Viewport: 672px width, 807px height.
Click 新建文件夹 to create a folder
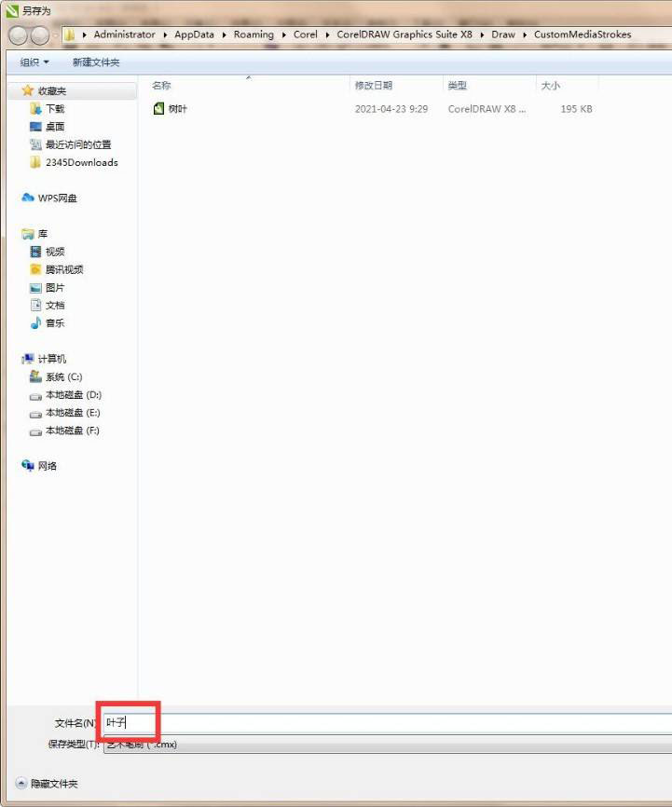[x=96, y=62]
